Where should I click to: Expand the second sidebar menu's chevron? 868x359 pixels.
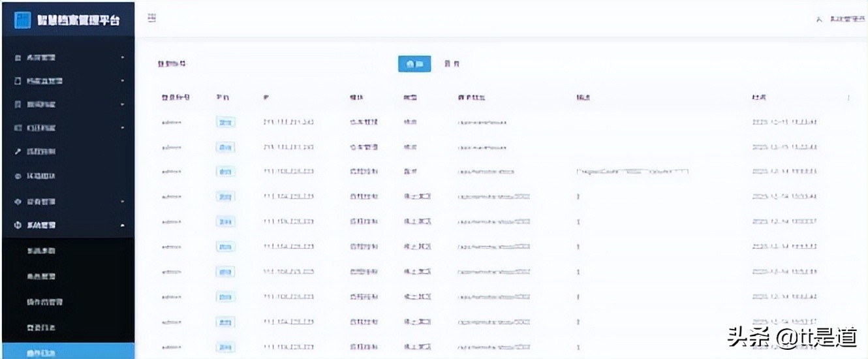pos(123,81)
